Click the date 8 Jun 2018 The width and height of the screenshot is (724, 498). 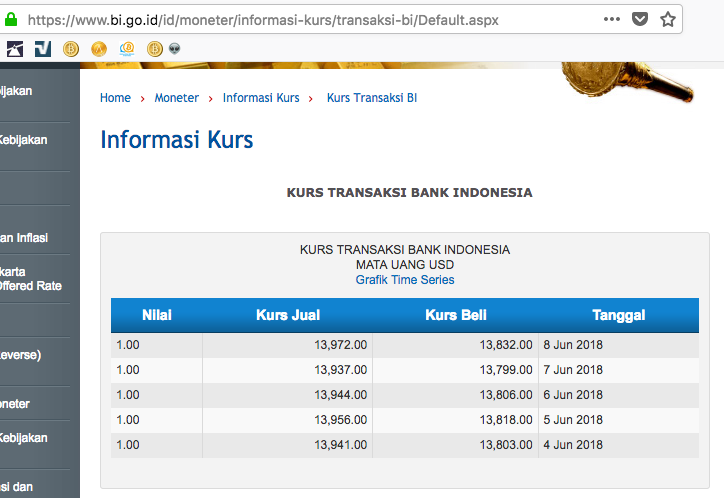[x=573, y=345]
